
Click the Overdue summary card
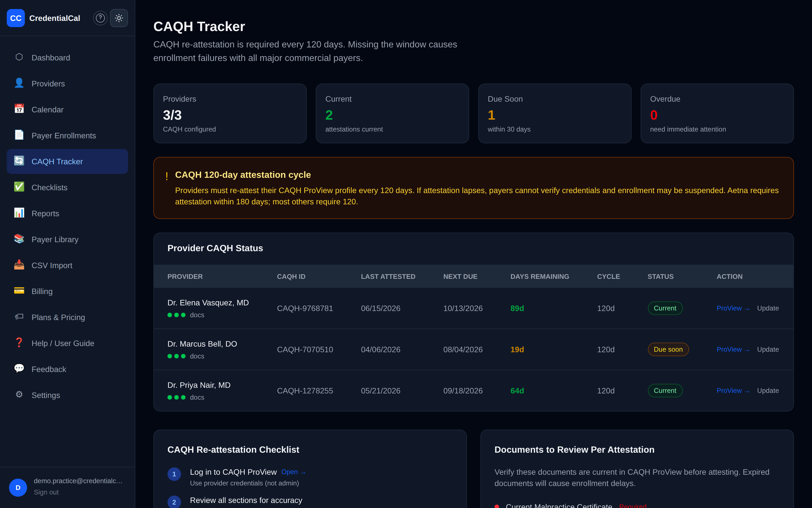click(x=717, y=113)
